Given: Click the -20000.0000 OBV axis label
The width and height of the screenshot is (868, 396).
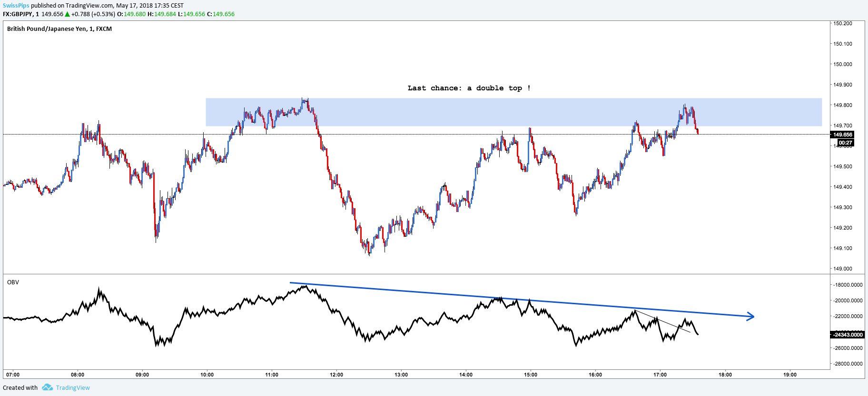Looking at the screenshot, I should point(848,300).
